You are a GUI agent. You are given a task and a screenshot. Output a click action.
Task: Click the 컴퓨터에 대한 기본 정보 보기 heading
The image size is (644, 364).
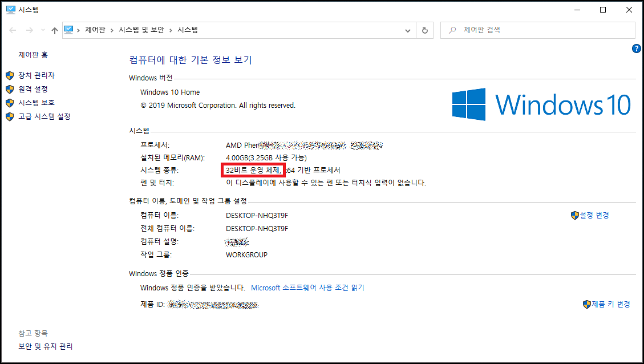(x=190, y=60)
